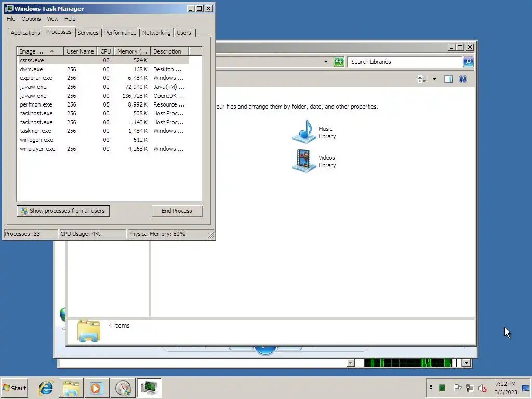Image resolution: width=532 pixels, height=399 pixels.
Task: Switch to the Applications tab
Action: point(25,33)
